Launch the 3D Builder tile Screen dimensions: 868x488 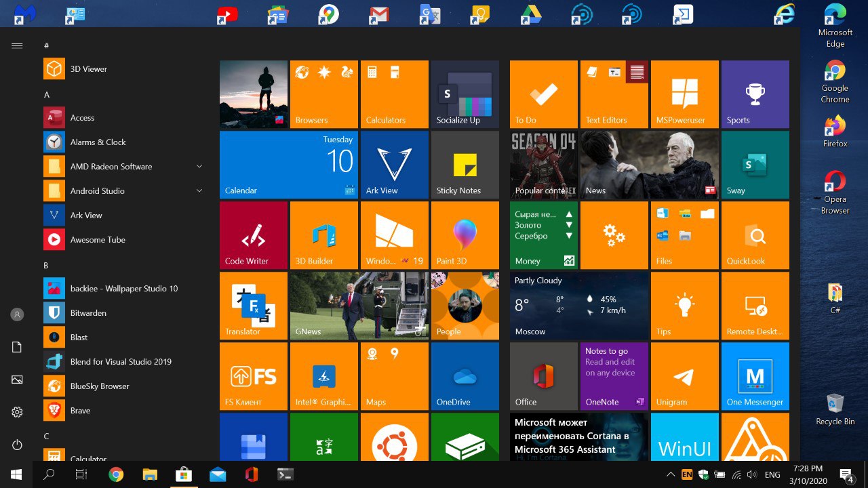324,235
